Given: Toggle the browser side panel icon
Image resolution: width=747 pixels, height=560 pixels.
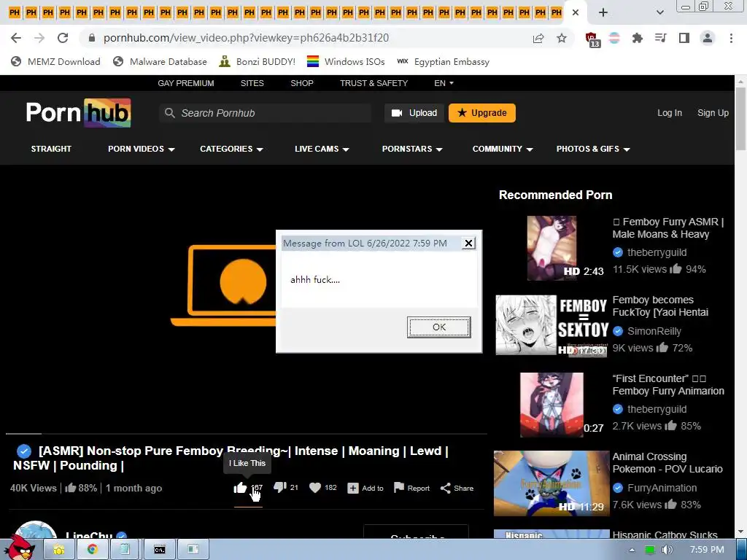Looking at the screenshot, I should click(x=684, y=38).
